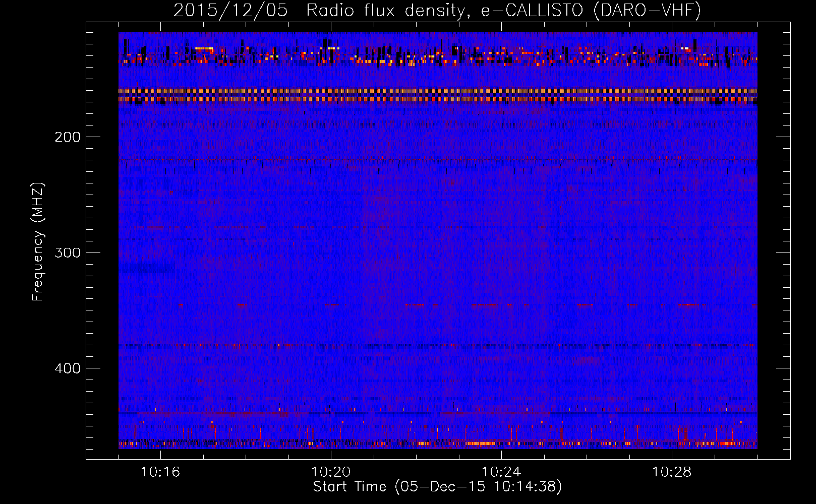Click the 10:28 time tick label

(672, 472)
